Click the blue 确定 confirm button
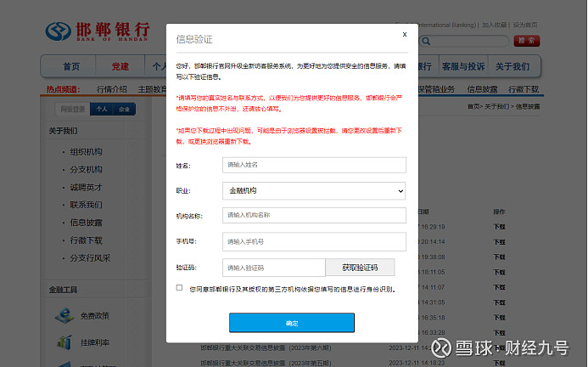Screen dimensions: 588x367 click(x=292, y=323)
